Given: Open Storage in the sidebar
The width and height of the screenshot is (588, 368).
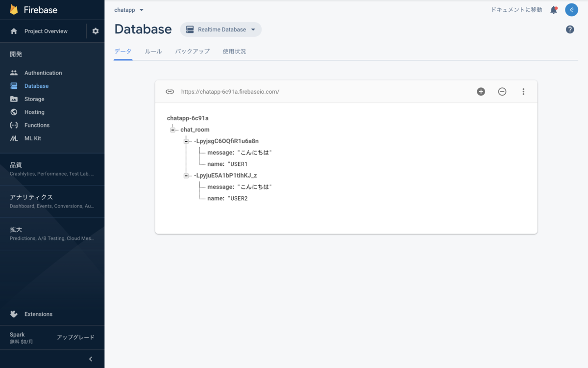Looking at the screenshot, I should coord(34,99).
